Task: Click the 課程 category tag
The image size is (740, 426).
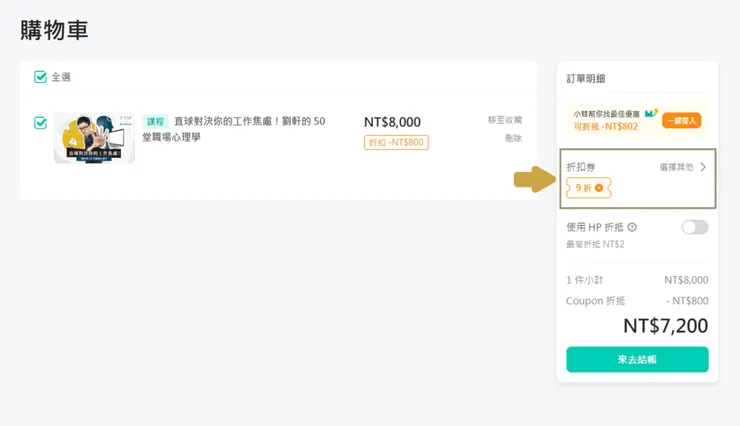Action: [x=155, y=121]
